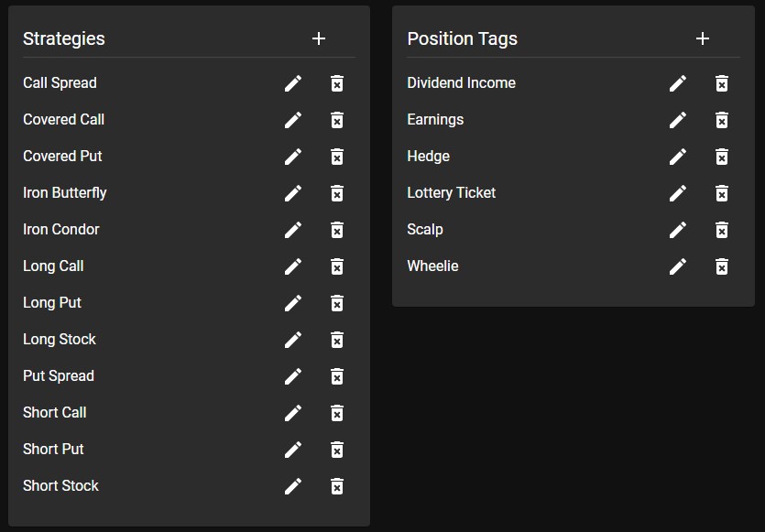Edit the Dividend Income tag
765x532 pixels.
point(678,83)
